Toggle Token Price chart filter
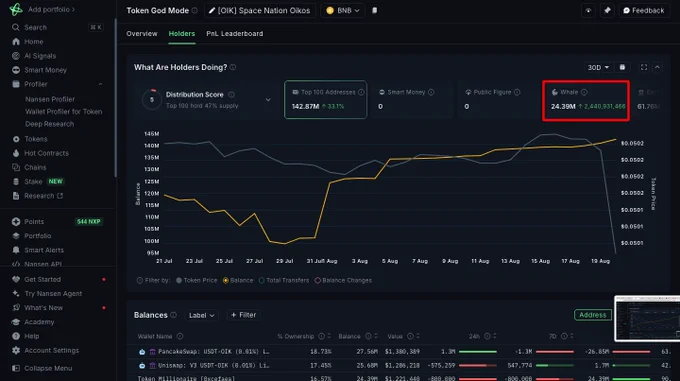Viewport: 680px width, 381px height. point(196,280)
